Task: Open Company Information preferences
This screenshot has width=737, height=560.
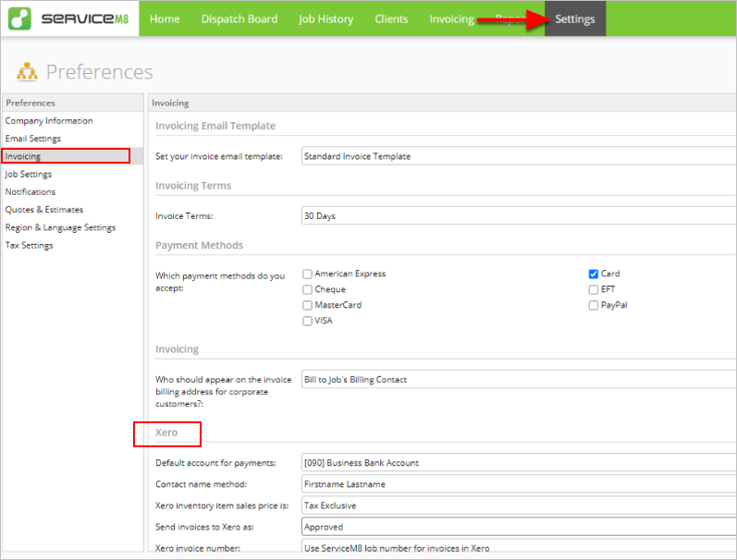Action: 49,121
